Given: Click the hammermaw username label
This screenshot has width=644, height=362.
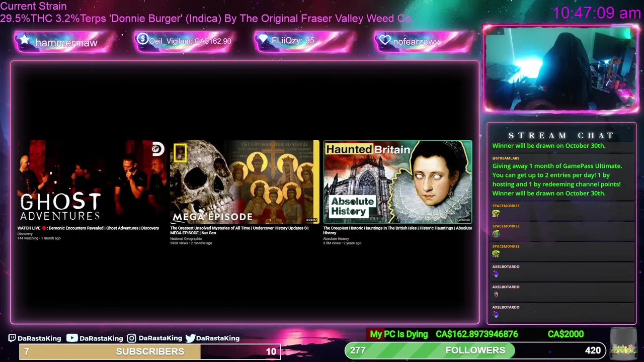Looking at the screenshot, I should [66, 43].
